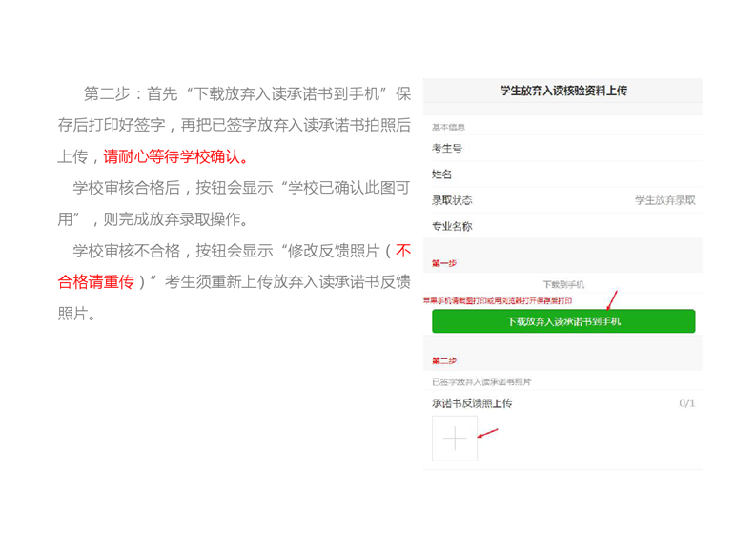Click the red 第一步 step label
Viewport: 756px width, 533px height.
(444, 262)
